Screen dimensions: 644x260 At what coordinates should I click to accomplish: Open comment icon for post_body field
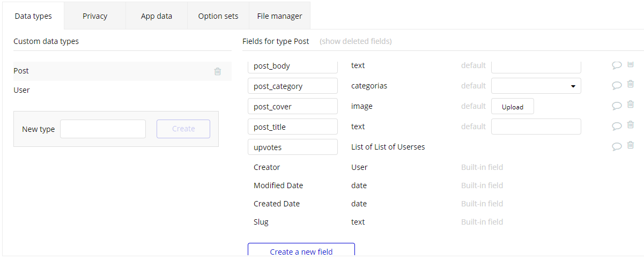click(617, 65)
